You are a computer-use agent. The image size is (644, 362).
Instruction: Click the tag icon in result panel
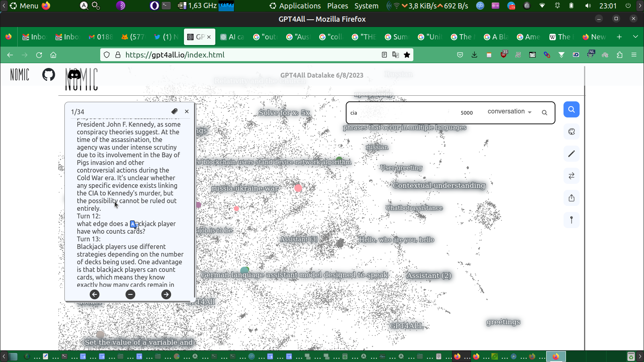(174, 111)
